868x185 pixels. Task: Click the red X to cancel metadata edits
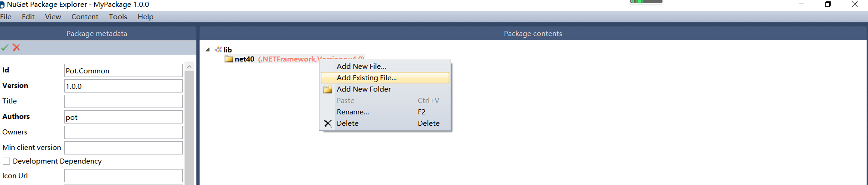pyautogui.click(x=16, y=47)
